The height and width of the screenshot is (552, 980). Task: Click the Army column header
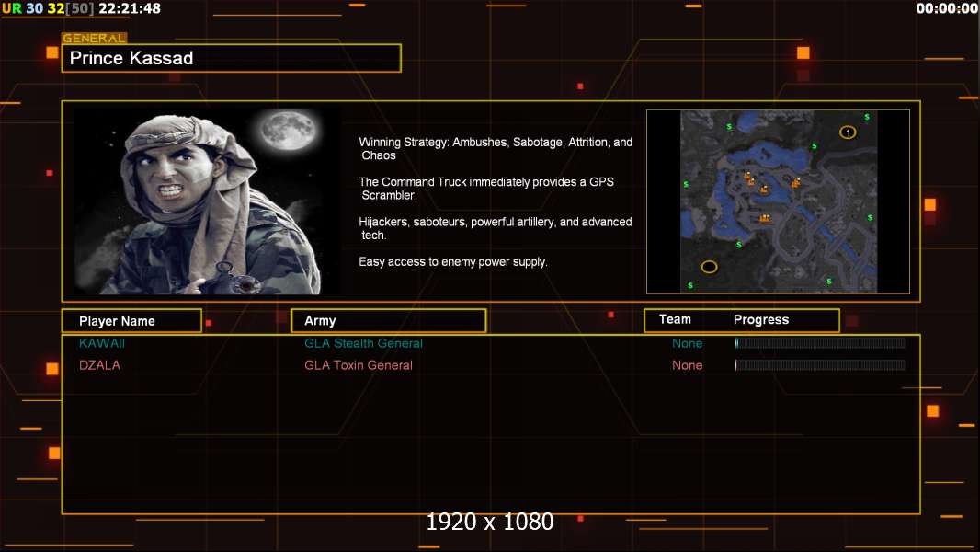[x=388, y=321]
